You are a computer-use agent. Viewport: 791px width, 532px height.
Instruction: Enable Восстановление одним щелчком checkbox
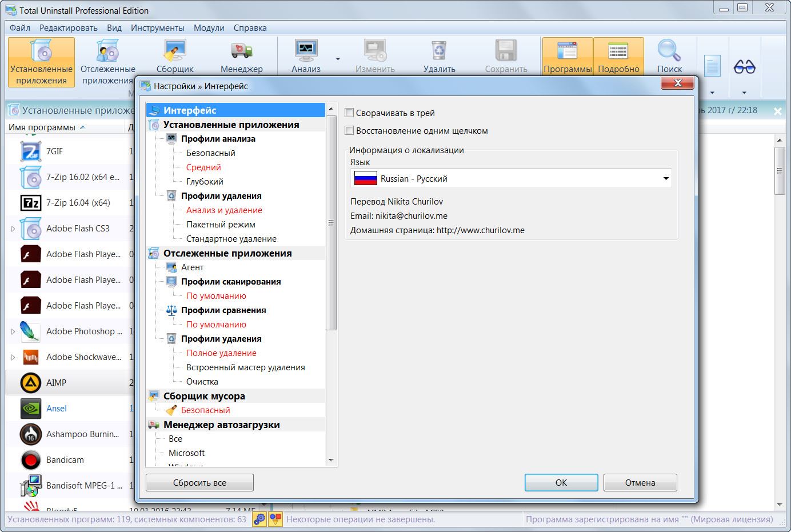pos(349,131)
